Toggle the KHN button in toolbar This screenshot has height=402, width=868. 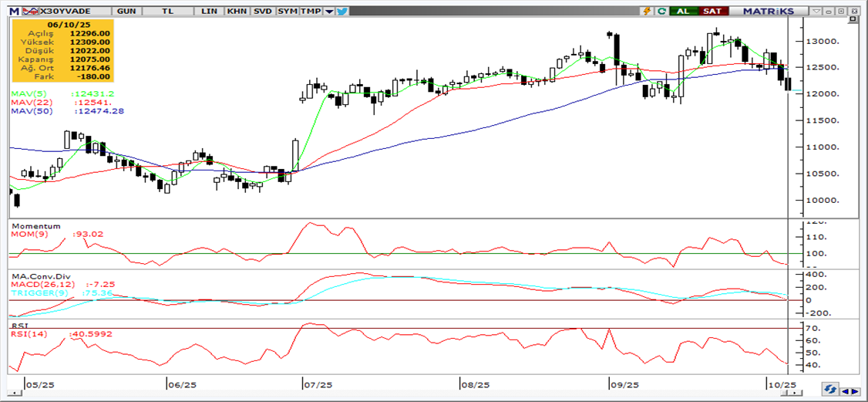237,12
